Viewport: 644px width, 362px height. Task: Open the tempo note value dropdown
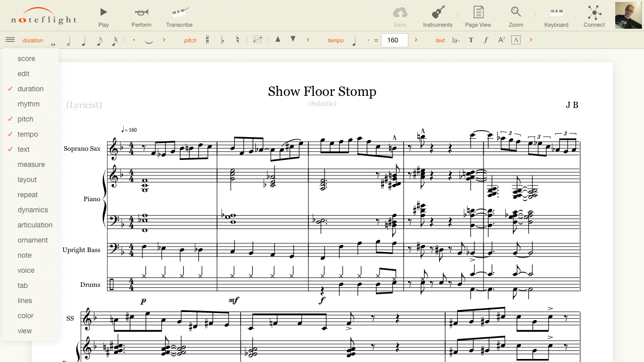tap(368, 40)
